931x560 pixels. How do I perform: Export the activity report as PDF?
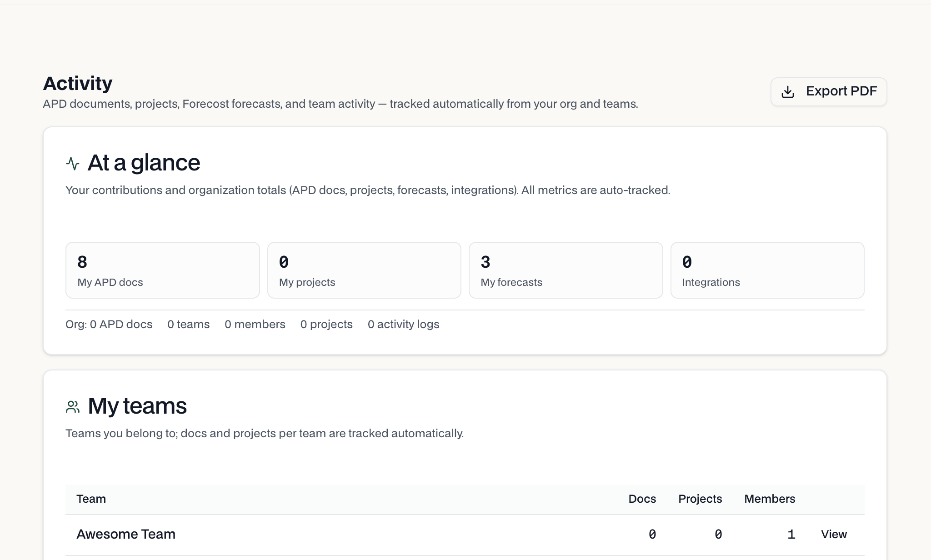point(829,92)
